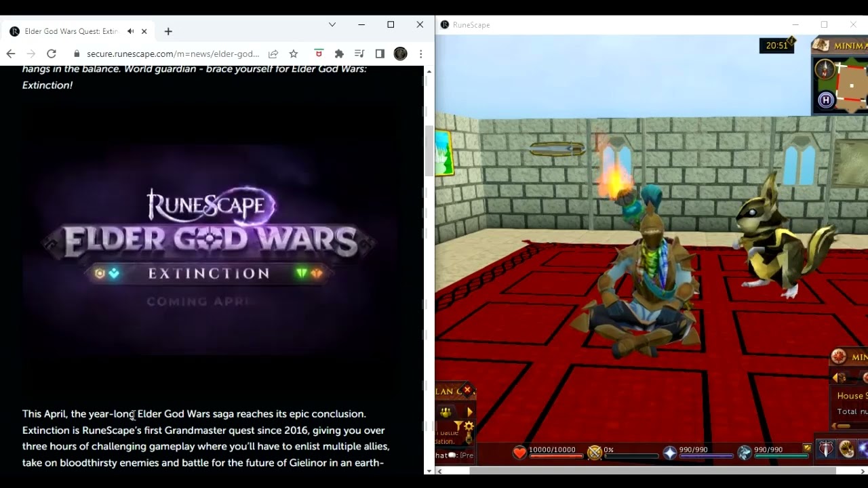Click the diamond info icon beside the clock
Viewport: 868px width, 488px height.
pos(791,42)
